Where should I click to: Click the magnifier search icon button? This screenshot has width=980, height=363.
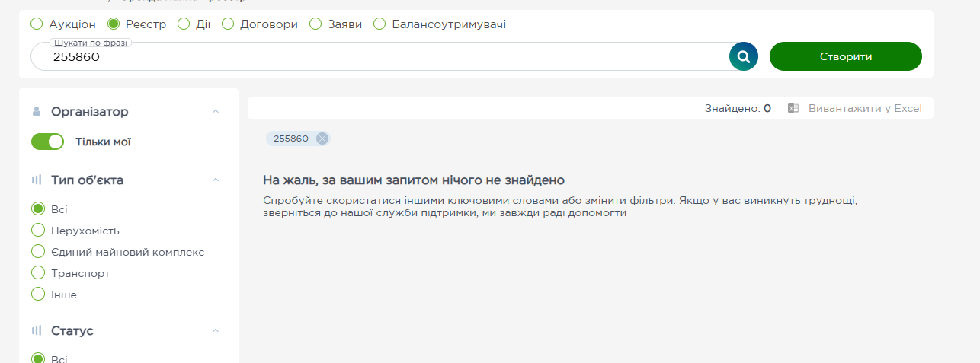[x=744, y=56]
